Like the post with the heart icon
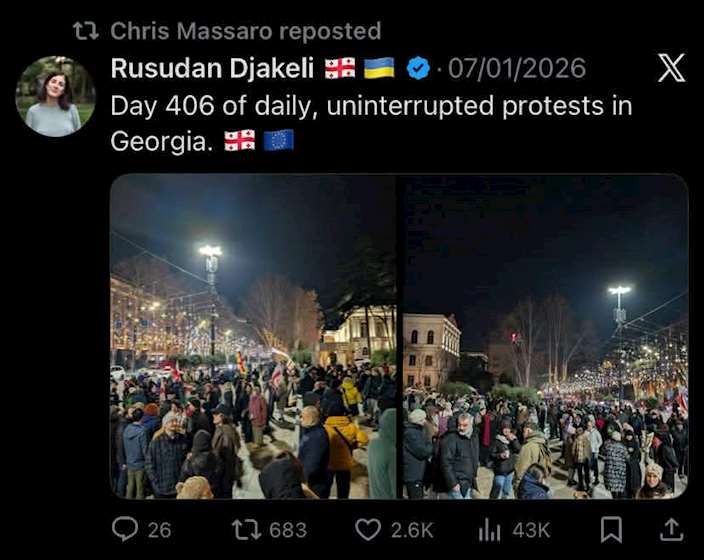The width and height of the screenshot is (704, 560). click(x=368, y=529)
